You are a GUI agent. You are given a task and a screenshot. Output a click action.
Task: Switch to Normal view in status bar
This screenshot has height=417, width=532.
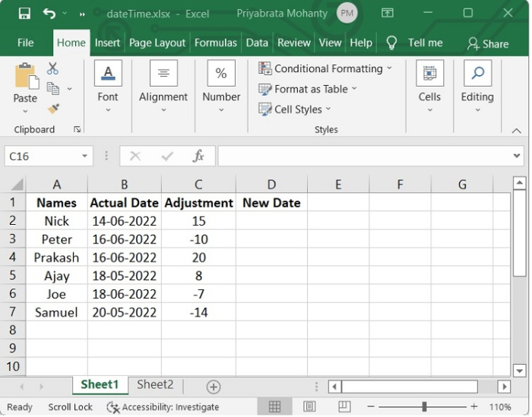click(275, 406)
